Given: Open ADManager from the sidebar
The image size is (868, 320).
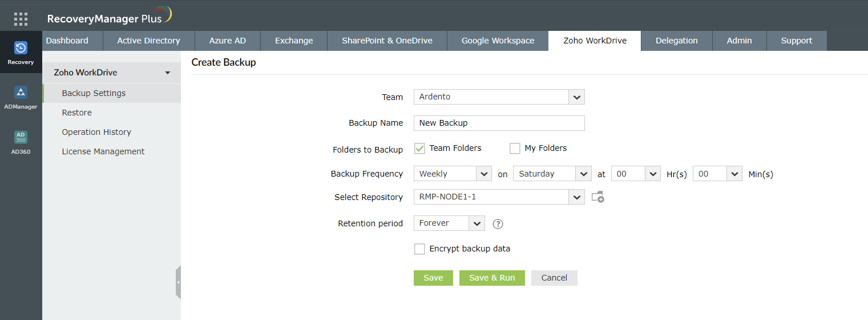Looking at the screenshot, I should pyautogui.click(x=21, y=97).
